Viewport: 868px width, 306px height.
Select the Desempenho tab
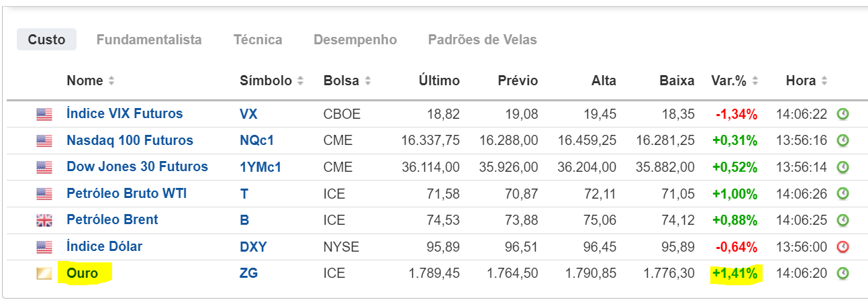pyautogui.click(x=355, y=40)
